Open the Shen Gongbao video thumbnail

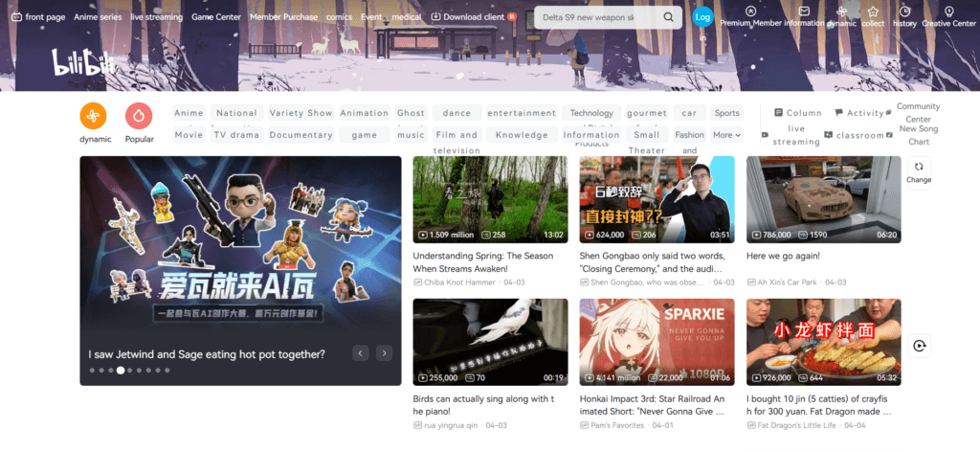click(657, 199)
